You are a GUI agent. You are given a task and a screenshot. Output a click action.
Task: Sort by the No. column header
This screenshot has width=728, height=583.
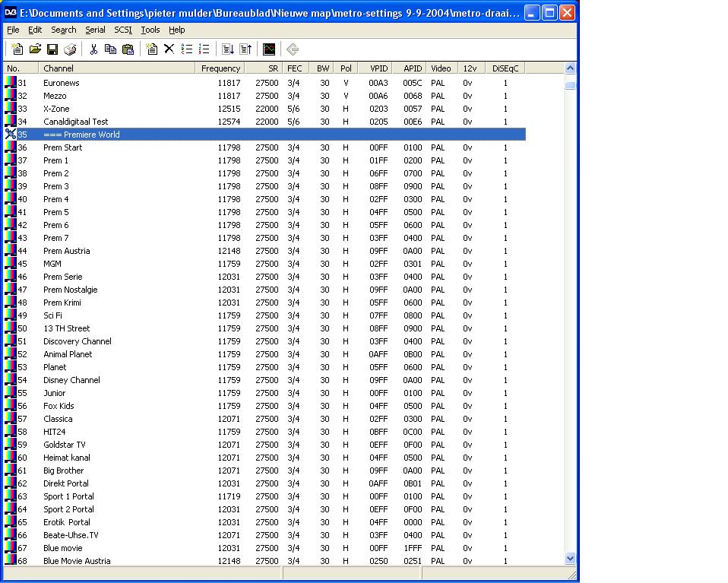(x=21, y=68)
